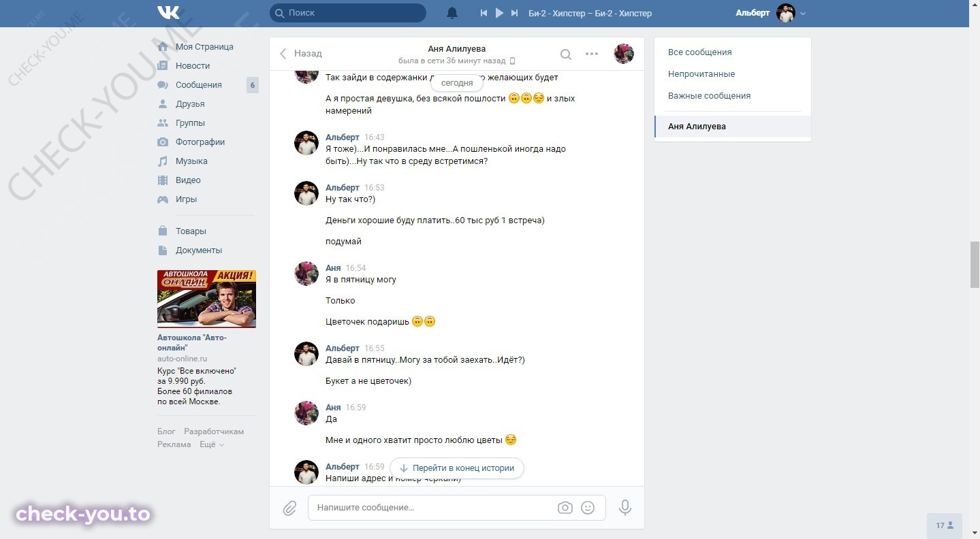Click the Моя Страница home icon
The width and height of the screenshot is (980, 539).
click(x=163, y=47)
